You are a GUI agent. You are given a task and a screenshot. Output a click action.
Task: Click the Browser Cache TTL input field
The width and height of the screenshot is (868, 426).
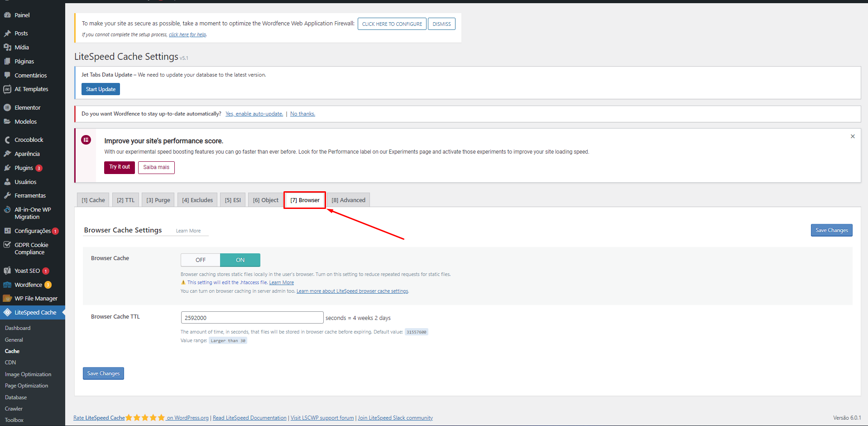click(x=252, y=318)
